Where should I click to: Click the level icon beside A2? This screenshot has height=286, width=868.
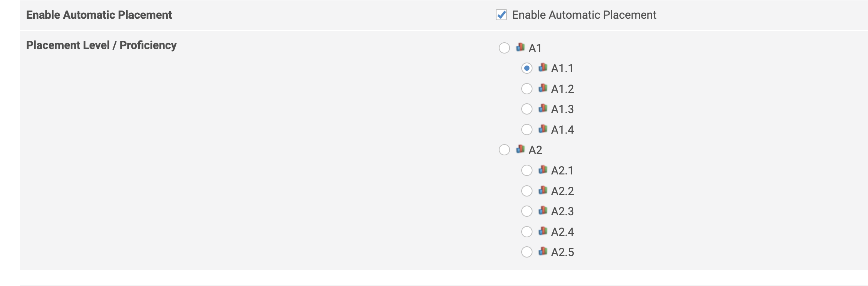[520, 149]
